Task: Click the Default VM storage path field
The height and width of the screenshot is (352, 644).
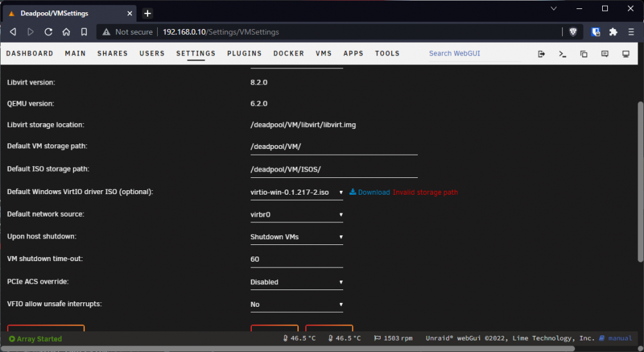Action: coord(334,147)
